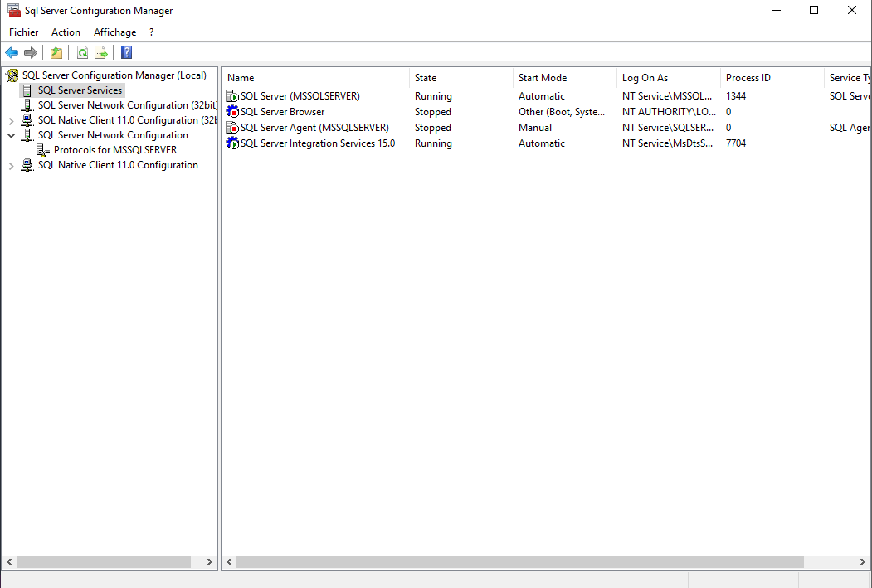
Task: Sort by the Log On As column header
Action: [x=669, y=78]
